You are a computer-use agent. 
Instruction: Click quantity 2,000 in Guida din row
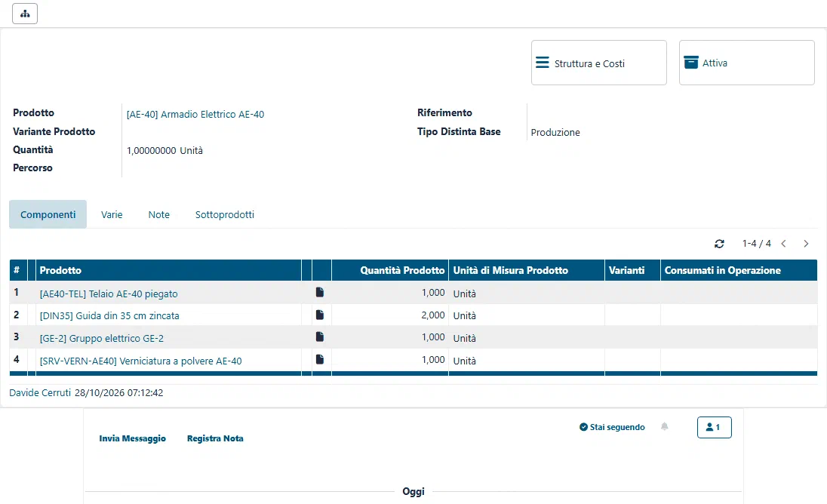[x=433, y=315]
